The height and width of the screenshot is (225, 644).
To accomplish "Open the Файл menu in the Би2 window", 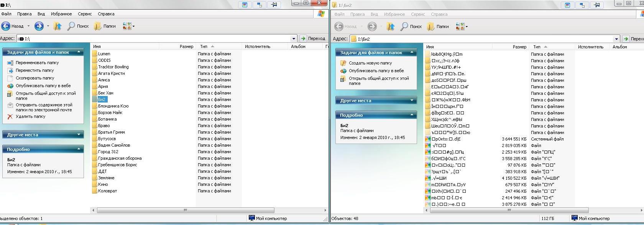I will point(340,14).
